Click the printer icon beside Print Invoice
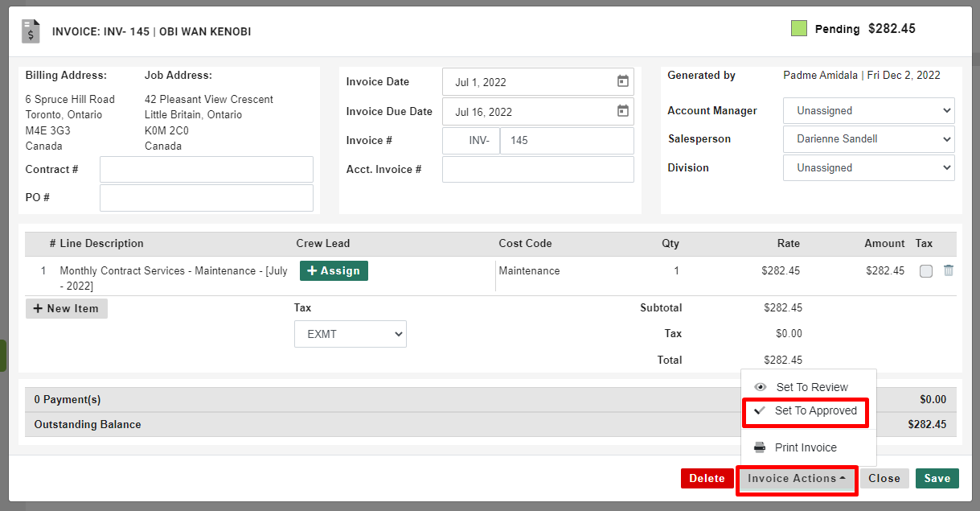This screenshot has width=980, height=511. (760, 447)
